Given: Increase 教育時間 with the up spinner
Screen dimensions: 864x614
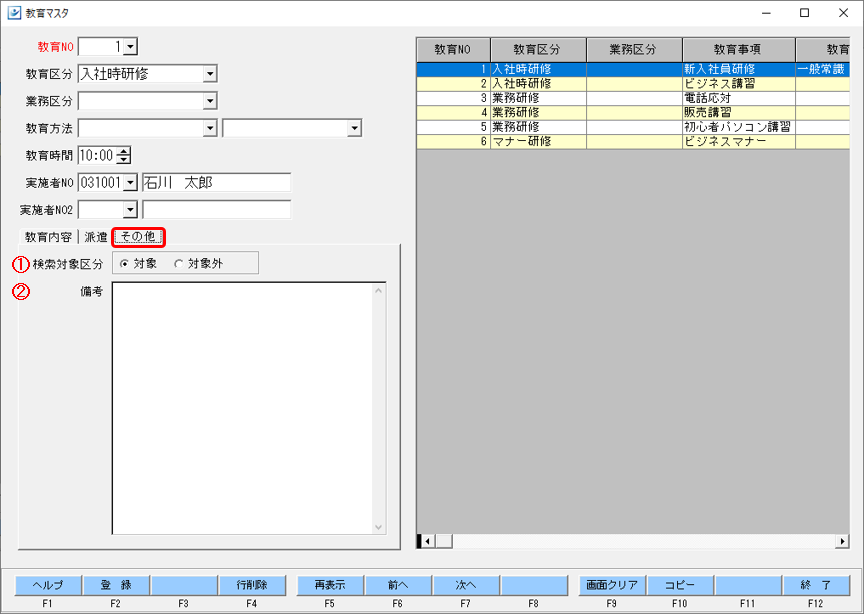Looking at the screenshot, I should pyautogui.click(x=125, y=152).
